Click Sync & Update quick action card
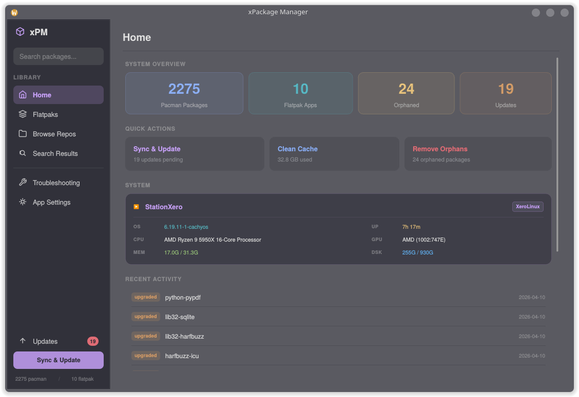This screenshot has height=397, width=579. click(x=195, y=154)
